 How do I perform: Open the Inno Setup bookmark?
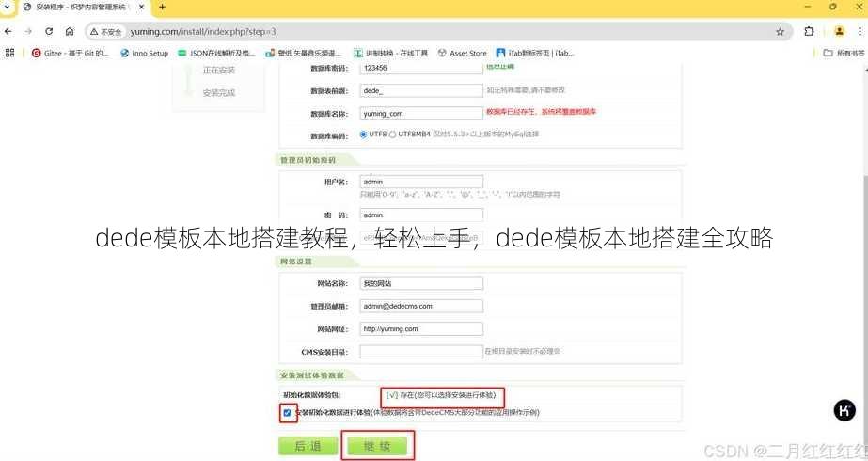(144, 54)
